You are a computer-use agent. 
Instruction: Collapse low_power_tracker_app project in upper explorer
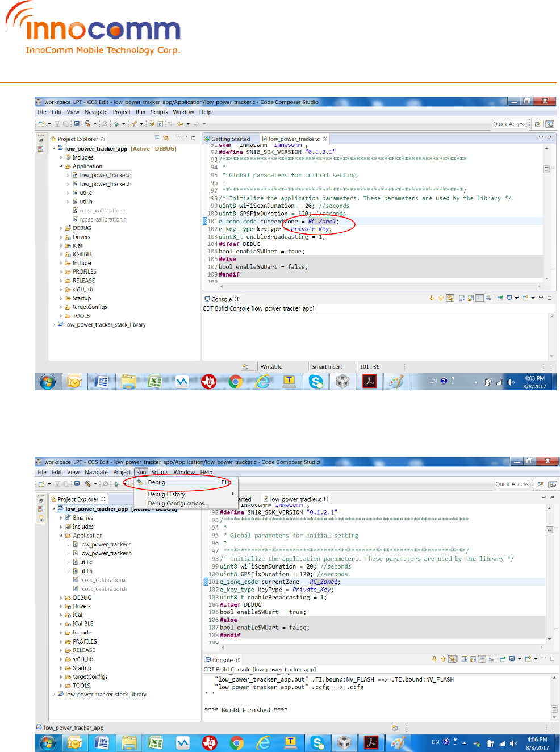coord(54,149)
